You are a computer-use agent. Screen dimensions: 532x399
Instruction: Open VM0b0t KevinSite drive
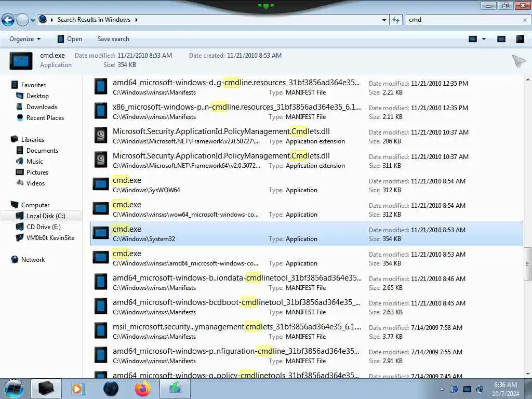point(50,238)
